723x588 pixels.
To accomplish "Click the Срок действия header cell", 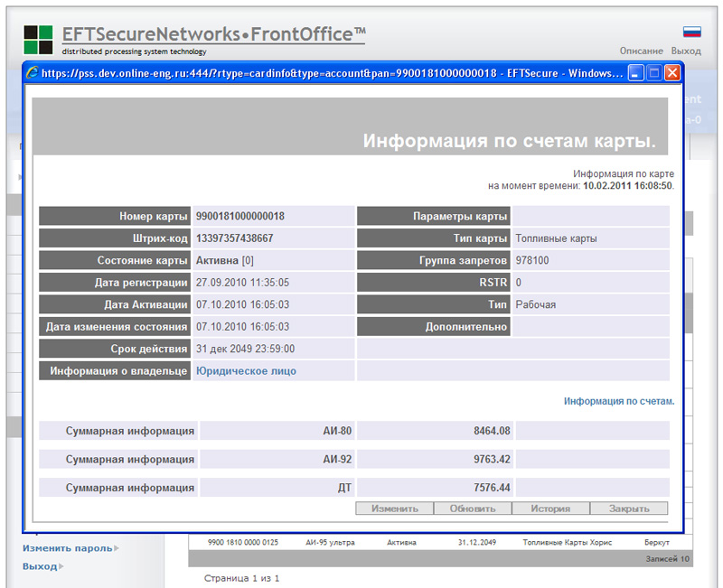I will coord(115,349).
